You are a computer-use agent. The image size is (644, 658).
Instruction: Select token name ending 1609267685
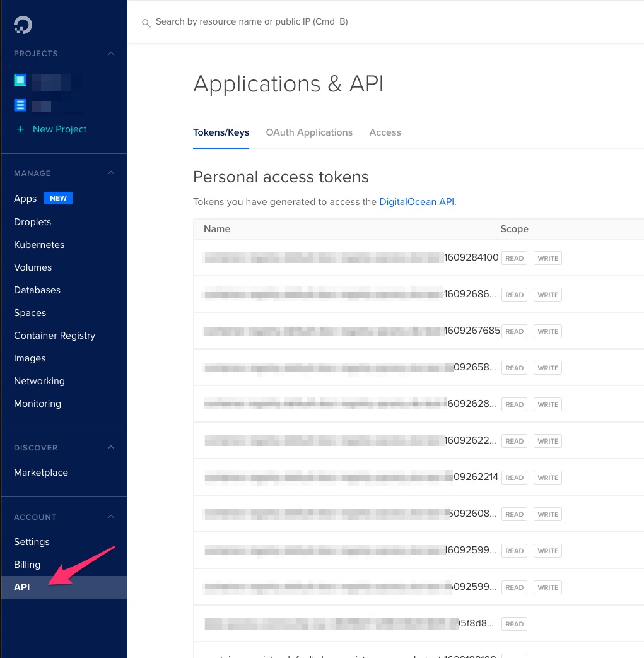pos(352,330)
